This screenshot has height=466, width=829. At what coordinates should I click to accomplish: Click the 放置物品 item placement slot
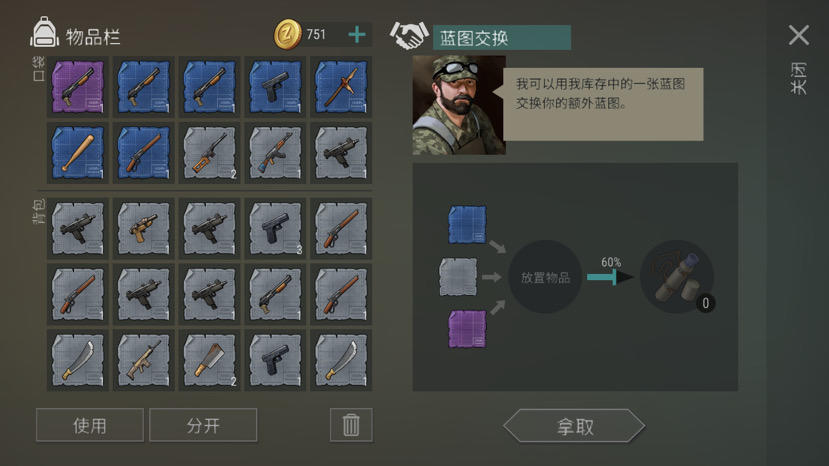545,277
